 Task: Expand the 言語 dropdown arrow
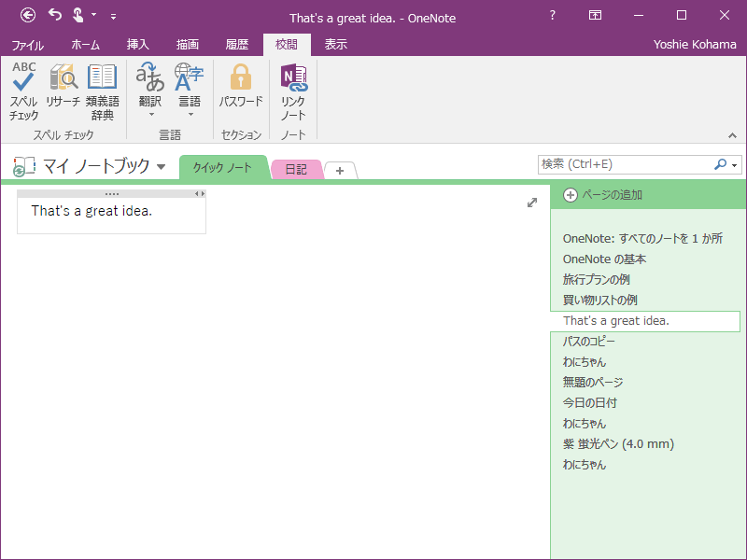[190, 115]
